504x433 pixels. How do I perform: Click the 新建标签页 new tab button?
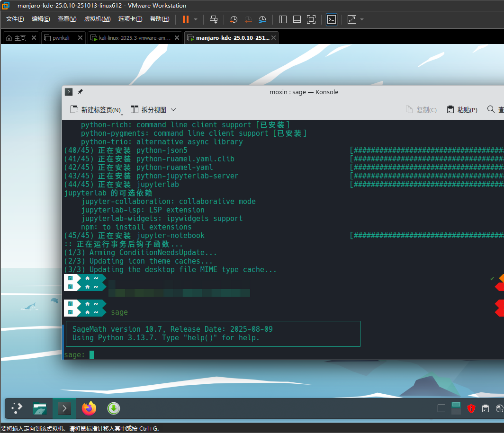pyautogui.click(x=96, y=110)
